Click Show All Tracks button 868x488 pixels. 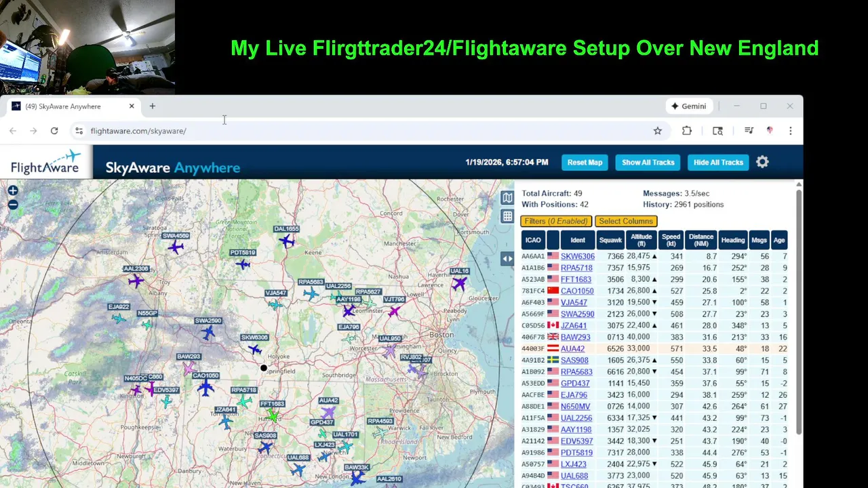648,163
